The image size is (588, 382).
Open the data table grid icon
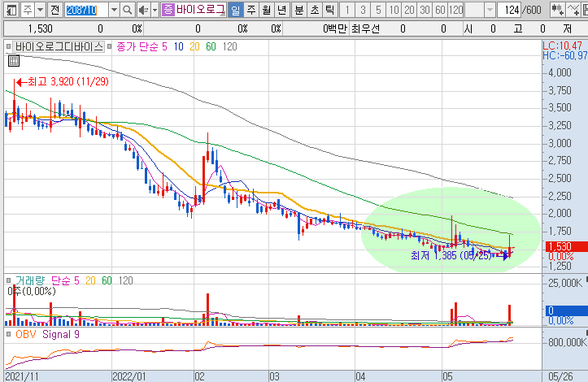tap(14, 61)
